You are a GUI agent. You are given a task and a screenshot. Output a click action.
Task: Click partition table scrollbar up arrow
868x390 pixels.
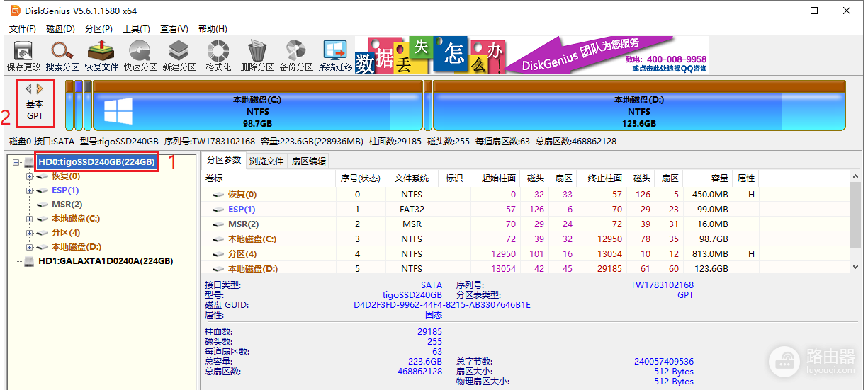[x=855, y=176]
